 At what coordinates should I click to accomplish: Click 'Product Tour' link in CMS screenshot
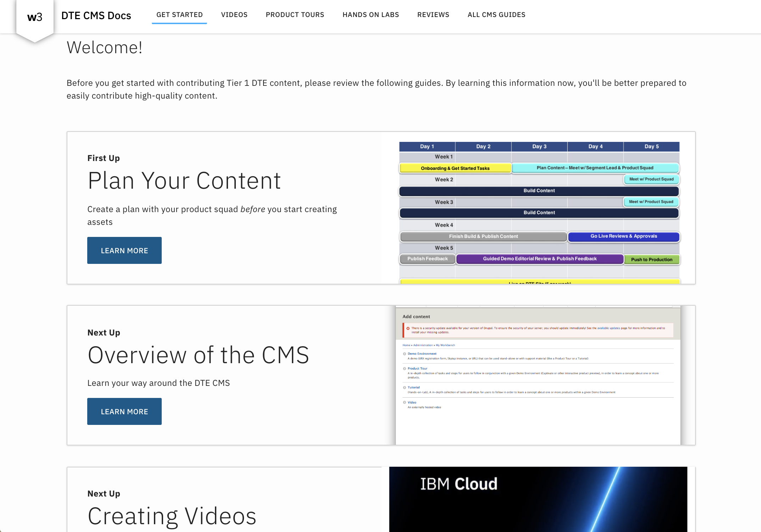[x=417, y=368]
